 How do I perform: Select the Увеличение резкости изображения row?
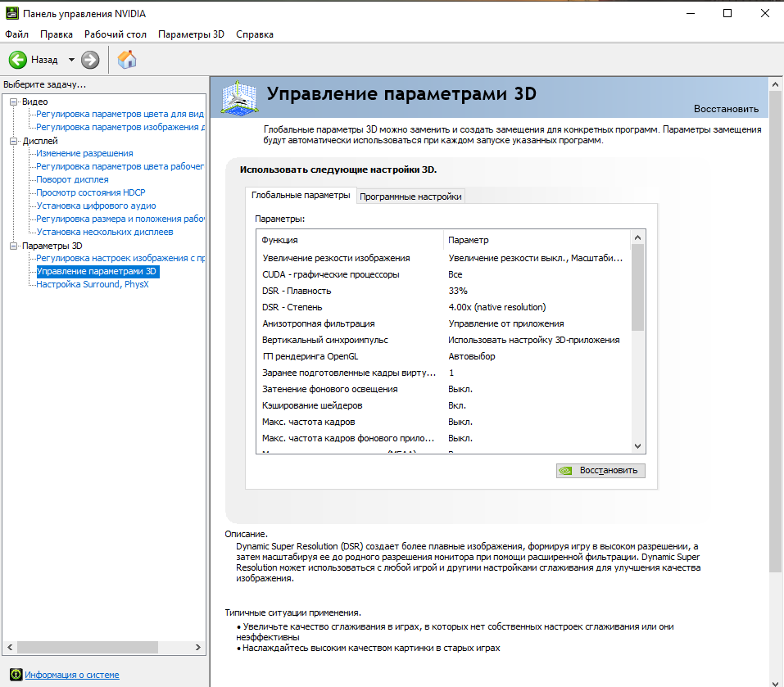pyautogui.click(x=444, y=258)
